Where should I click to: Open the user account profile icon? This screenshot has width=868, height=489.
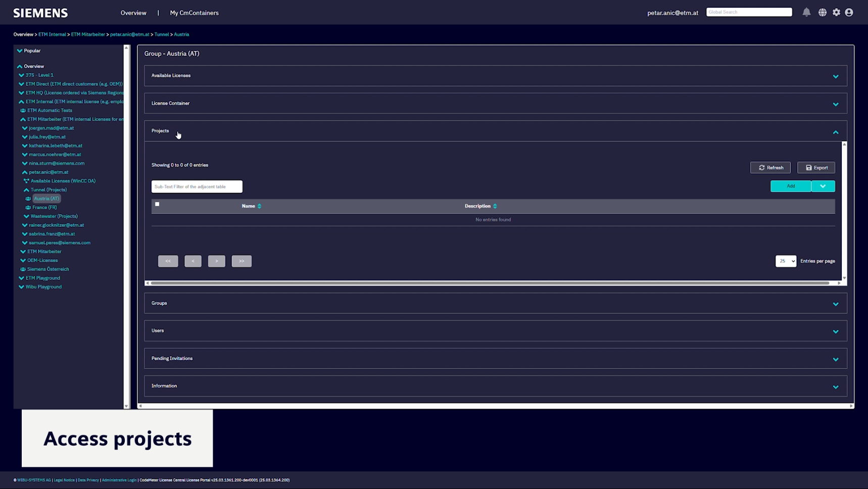pos(849,13)
